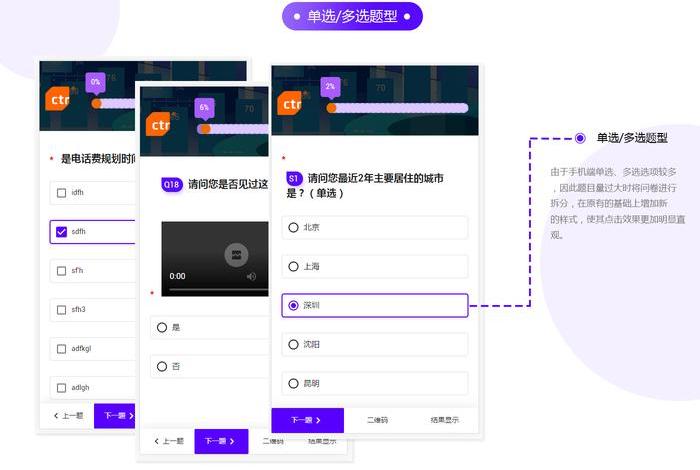Go back with 上一题 on the checkbox screen
The width and height of the screenshot is (700, 470).
pos(68,416)
